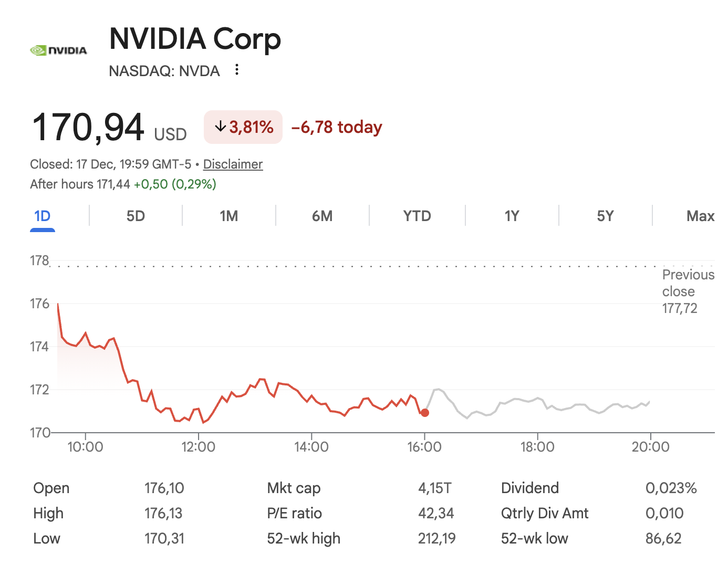Open the Disclaimer link

pos(233,164)
